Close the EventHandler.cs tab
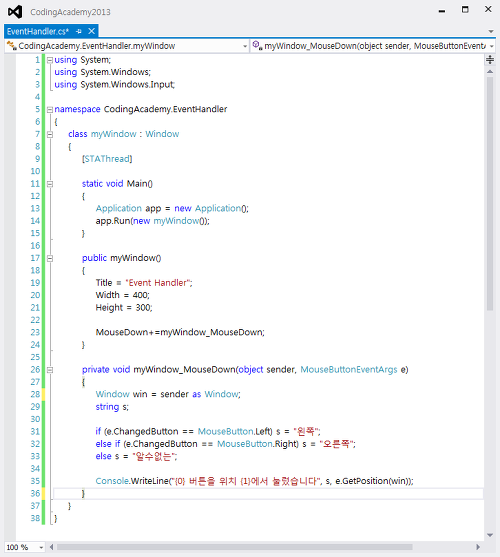500x557 pixels. [x=91, y=31]
